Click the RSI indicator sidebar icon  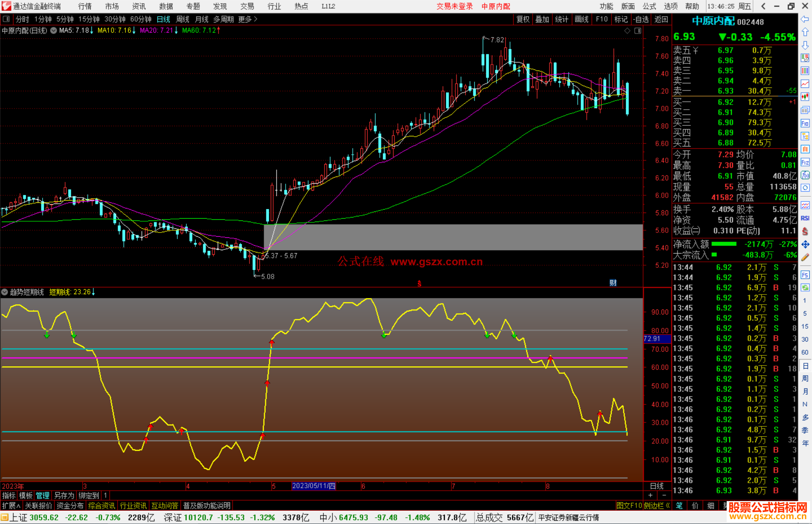tap(805, 218)
